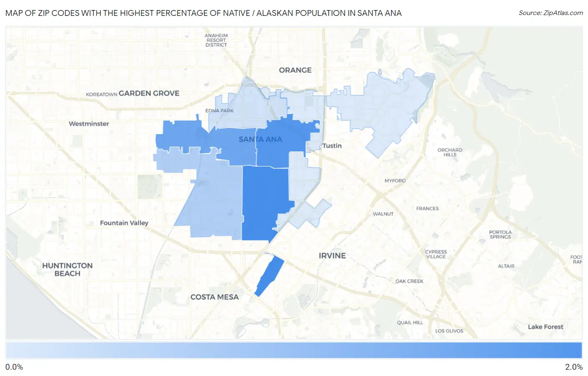Viewport: 588px width, 376px height.
Task: Click the Tustin label
Action: 332,146
